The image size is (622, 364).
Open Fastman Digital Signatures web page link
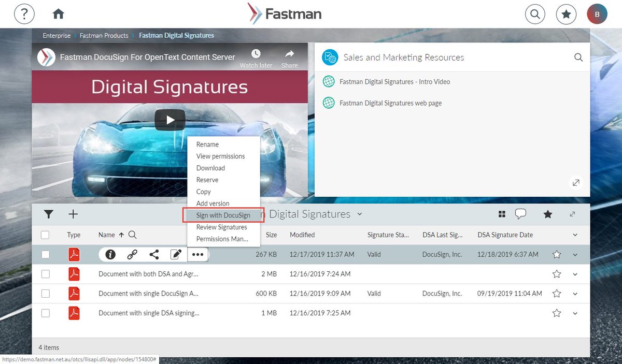pos(390,103)
